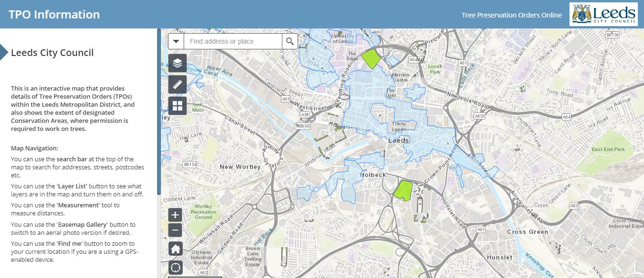
Task: Zoom in on the map
Action: pyautogui.click(x=175, y=215)
